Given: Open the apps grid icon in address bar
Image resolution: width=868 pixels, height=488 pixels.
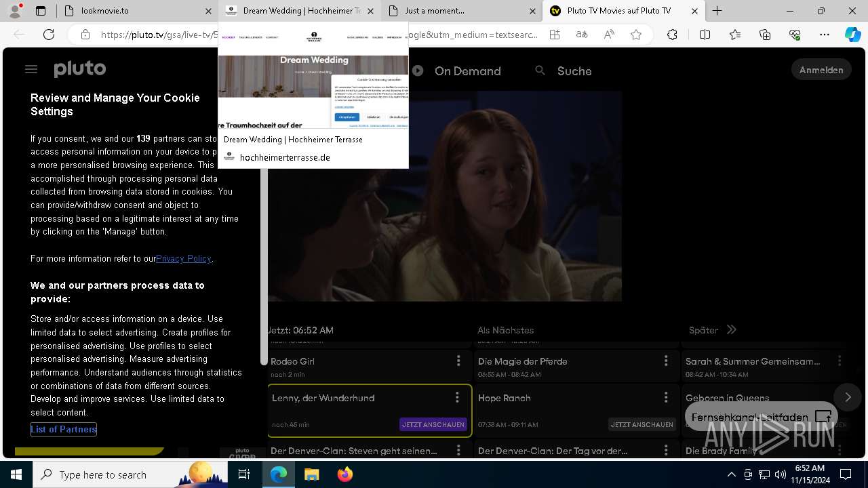Looking at the screenshot, I should 555,35.
